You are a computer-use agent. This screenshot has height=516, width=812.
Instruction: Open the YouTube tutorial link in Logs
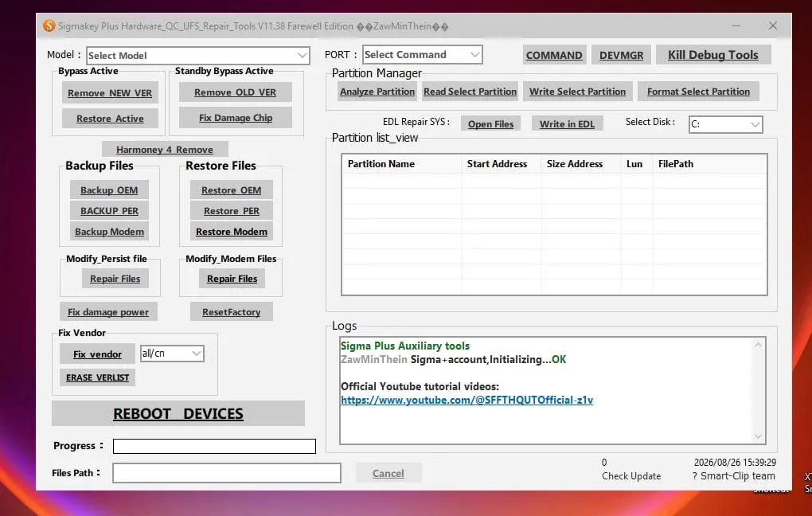467,400
